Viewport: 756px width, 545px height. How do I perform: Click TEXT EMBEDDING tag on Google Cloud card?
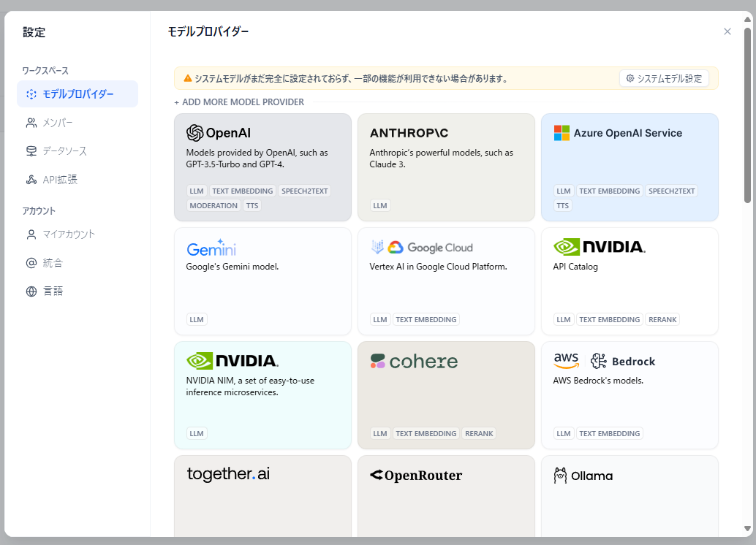(x=426, y=319)
